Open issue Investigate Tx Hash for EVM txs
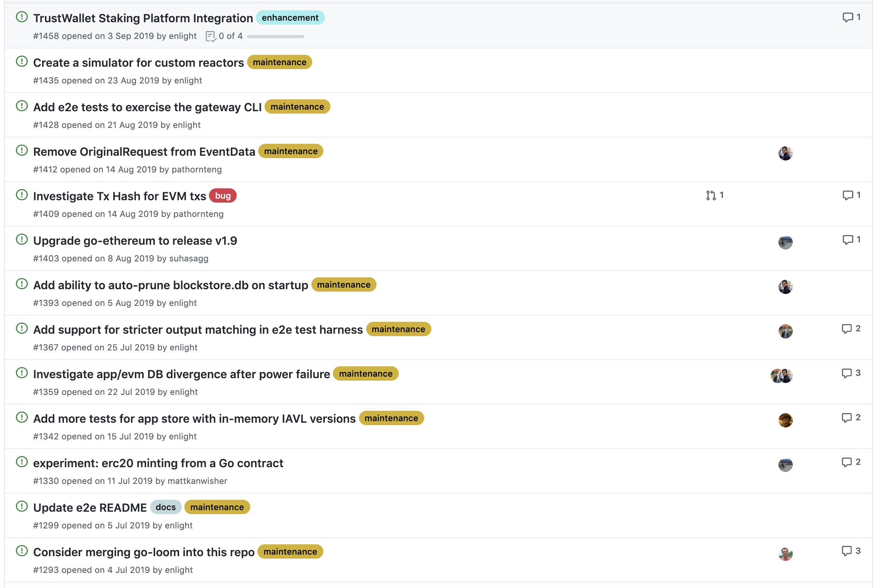877x588 pixels. pyautogui.click(x=120, y=196)
